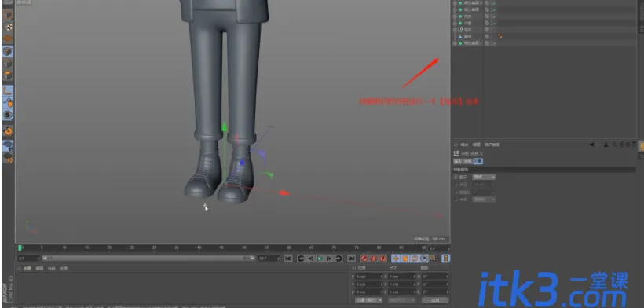Click Attribute Manager search magnifier icon
Viewport: 644px width, 308px height.
(x=615, y=145)
